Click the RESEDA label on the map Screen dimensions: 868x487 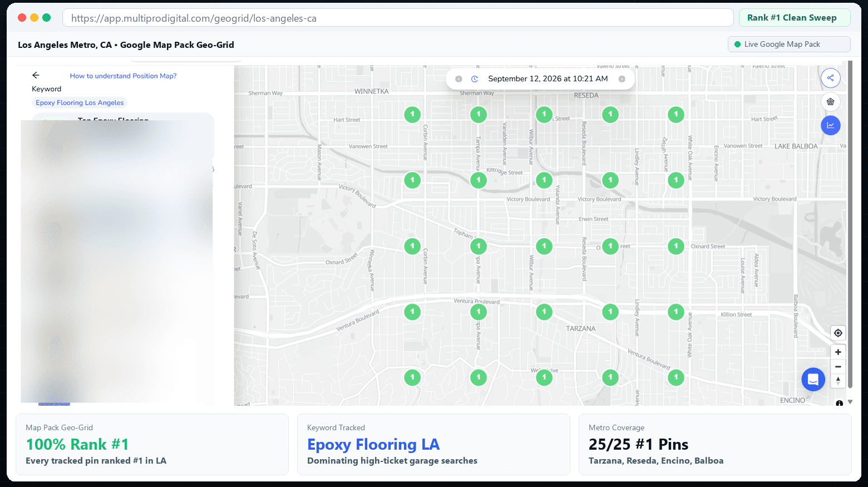586,95
